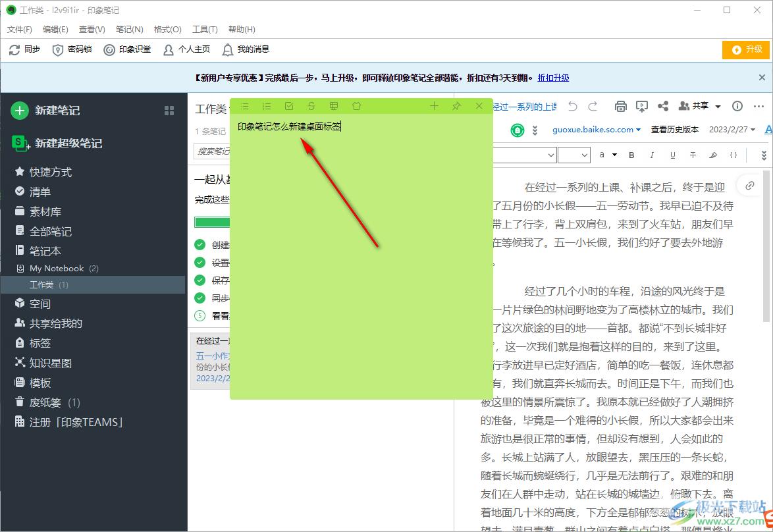Click the bullet list icon in sticky note
Screen dimensions: 773x532
pyautogui.click(x=244, y=106)
